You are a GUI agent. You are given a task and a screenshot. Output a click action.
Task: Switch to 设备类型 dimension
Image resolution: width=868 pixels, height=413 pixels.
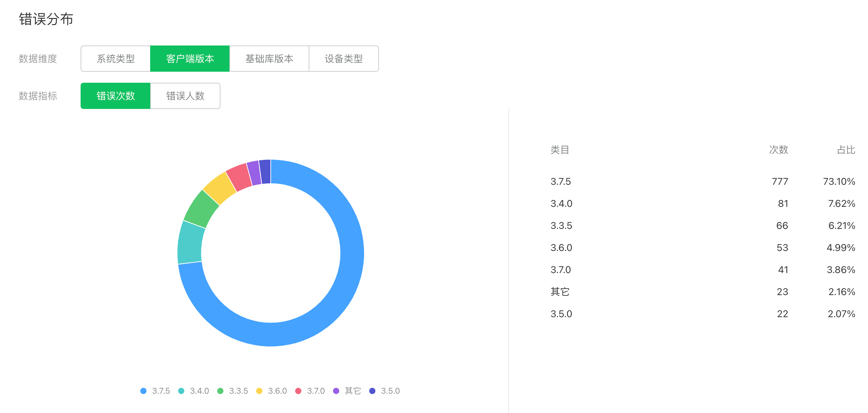click(343, 59)
